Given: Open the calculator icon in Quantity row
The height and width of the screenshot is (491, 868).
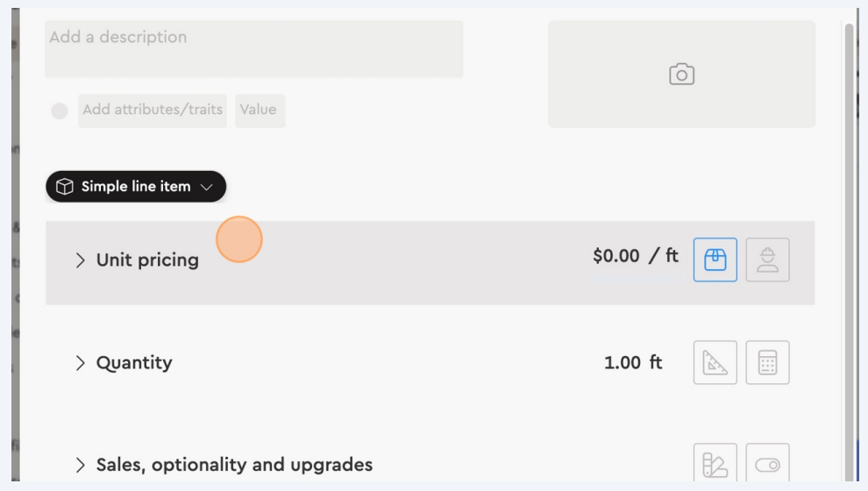Looking at the screenshot, I should pos(767,362).
